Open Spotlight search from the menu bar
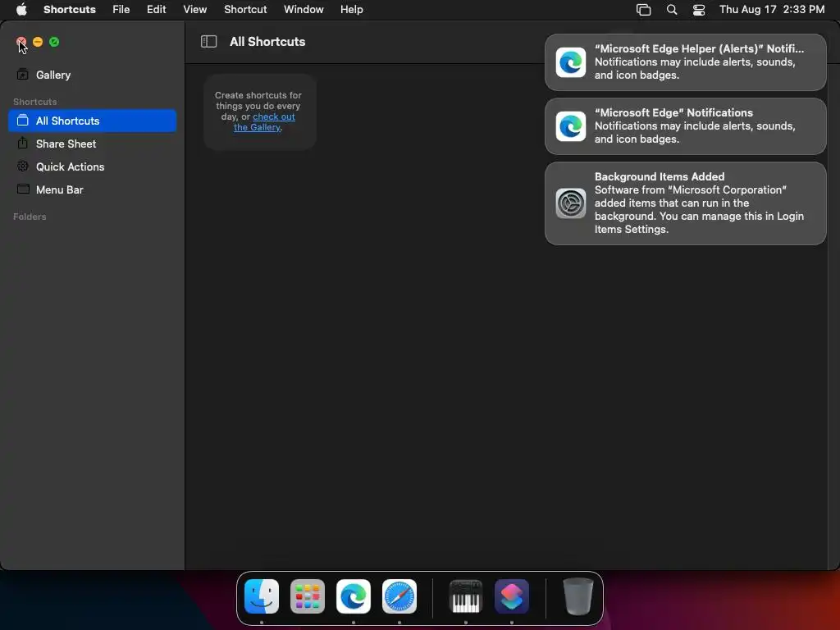 672,10
